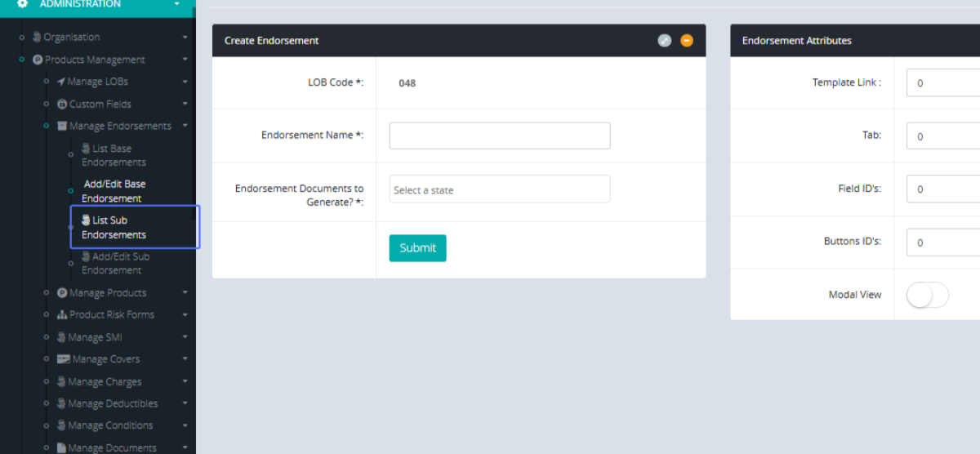
Task: Click the Template Link input field
Action: click(x=943, y=83)
